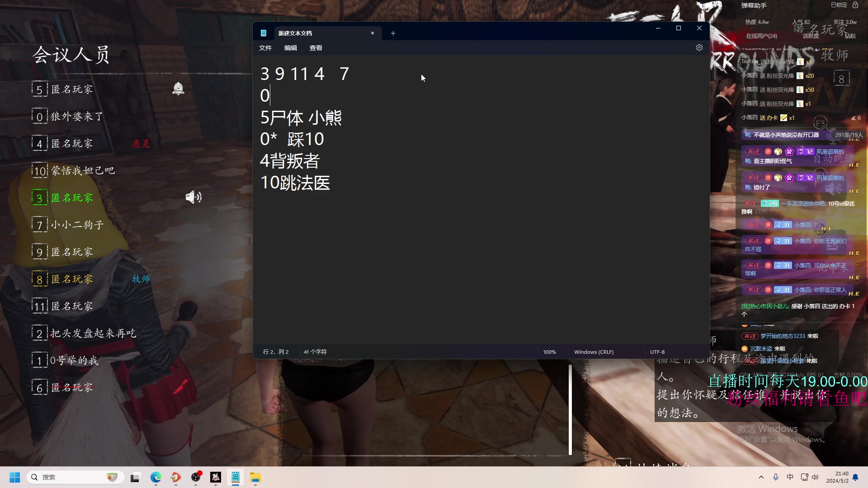Click the text line 5尸体 小熊
Image resolution: width=868 pixels, height=488 pixels.
pyautogui.click(x=301, y=117)
